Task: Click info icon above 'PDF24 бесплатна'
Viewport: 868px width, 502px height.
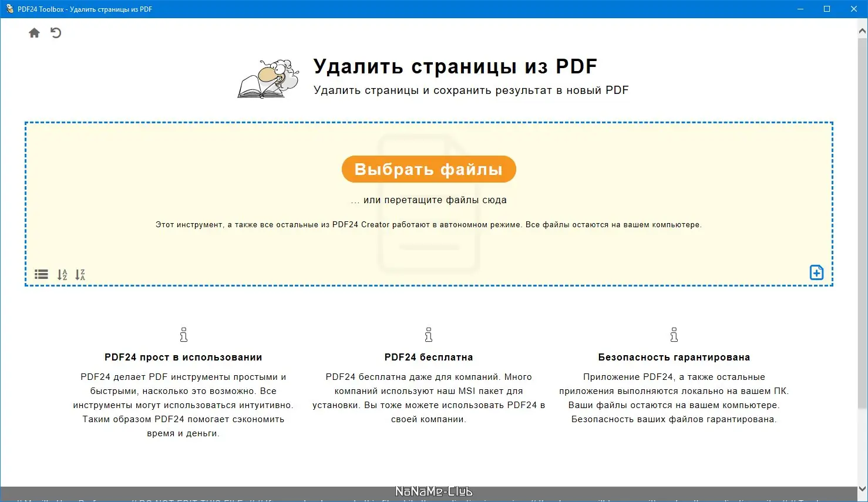Action: pyautogui.click(x=429, y=335)
